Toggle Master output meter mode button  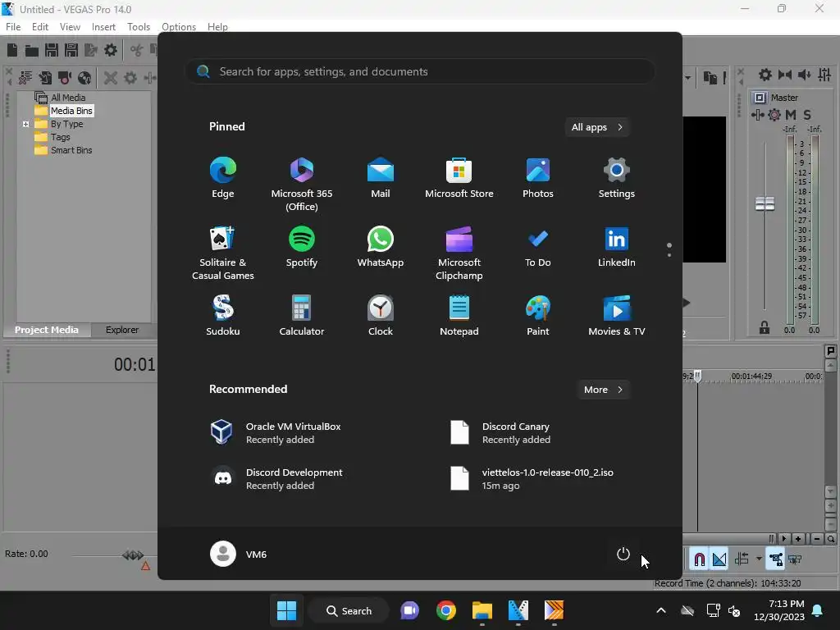[760, 98]
